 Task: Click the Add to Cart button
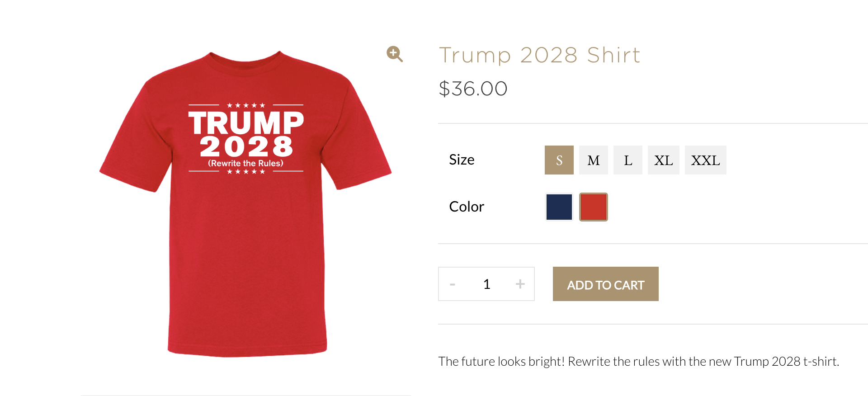(x=606, y=284)
